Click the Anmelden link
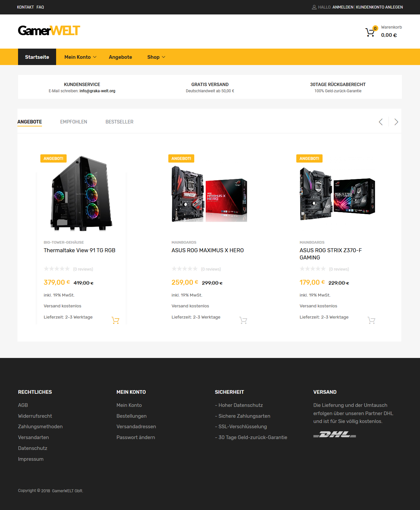This screenshot has width=420, height=510. [x=343, y=7]
